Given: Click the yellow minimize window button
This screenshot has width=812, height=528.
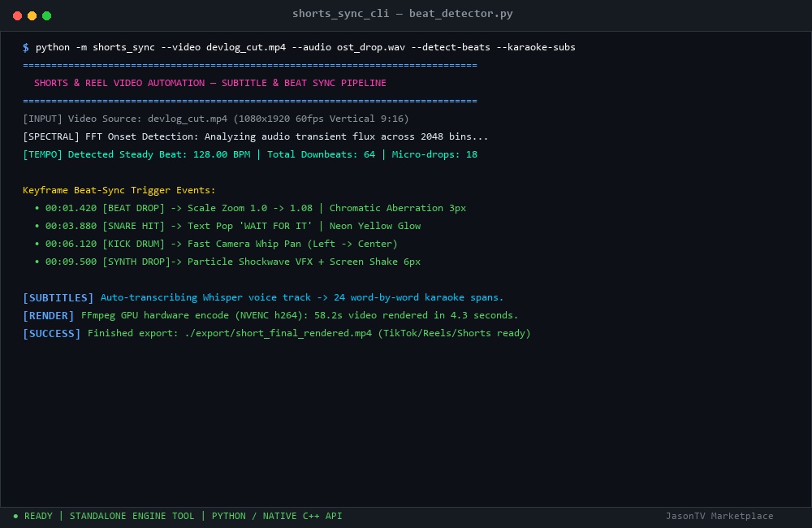Looking at the screenshot, I should click(x=32, y=16).
